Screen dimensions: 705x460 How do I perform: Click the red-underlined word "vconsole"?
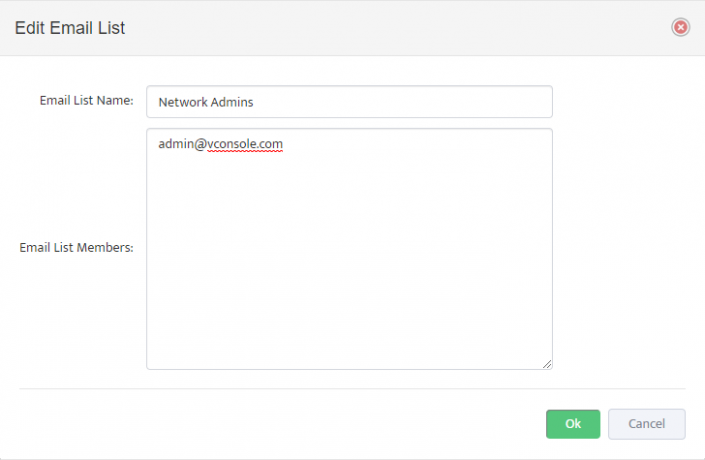pyautogui.click(x=232, y=144)
